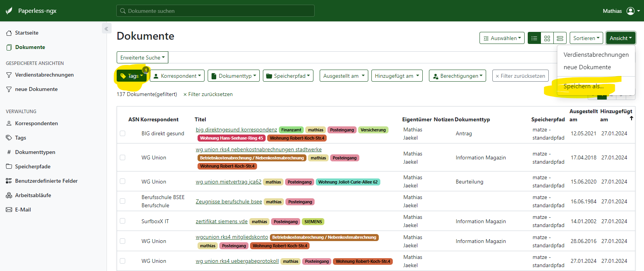Open the Speicherpfad filter dropdown
Image resolution: width=644 pixels, height=271 pixels.
(x=288, y=76)
